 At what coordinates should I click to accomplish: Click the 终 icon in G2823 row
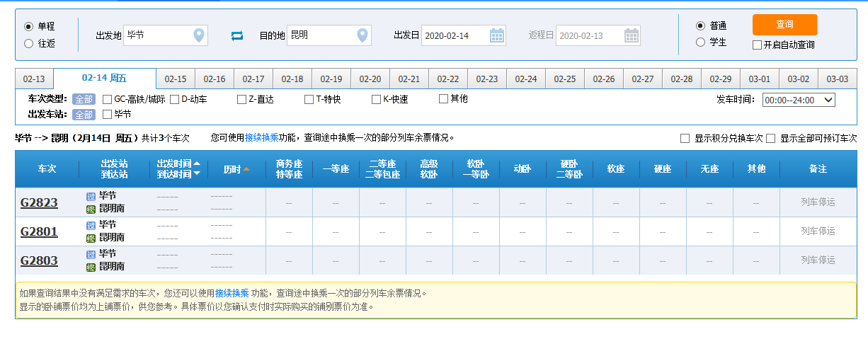[91, 209]
